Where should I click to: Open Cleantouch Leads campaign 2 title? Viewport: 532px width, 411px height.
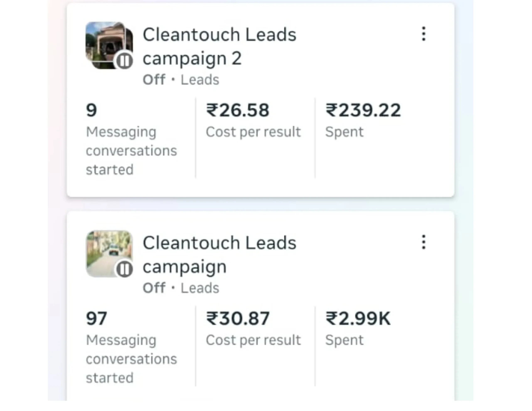click(x=219, y=46)
